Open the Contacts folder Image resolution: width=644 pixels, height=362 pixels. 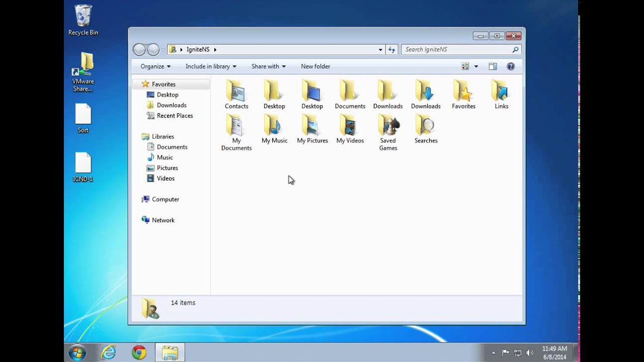(236, 95)
